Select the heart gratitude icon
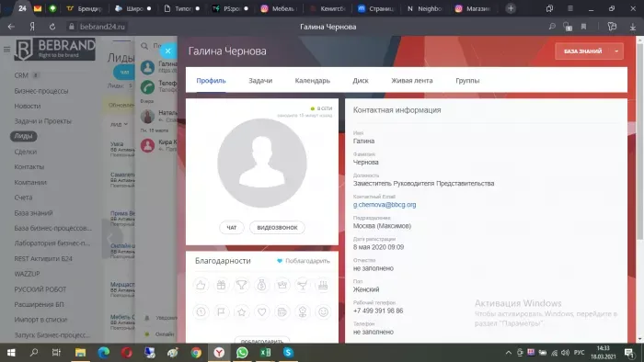This screenshot has height=362, width=644. pyautogui.click(x=262, y=312)
